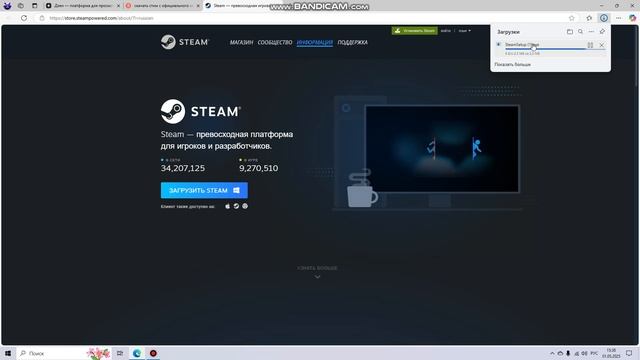
Task: Open more options in Загрузки panel
Action: coord(591,31)
